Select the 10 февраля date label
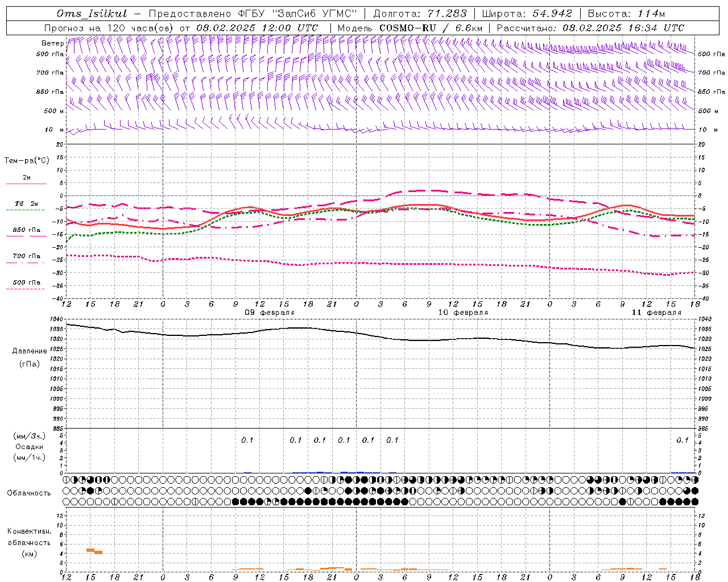The image size is (728, 582). coord(463,313)
